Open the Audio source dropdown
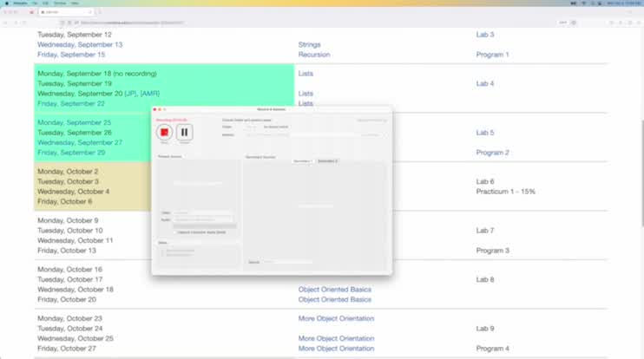The height and width of the screenshot is (359, 644). point(203,219)
